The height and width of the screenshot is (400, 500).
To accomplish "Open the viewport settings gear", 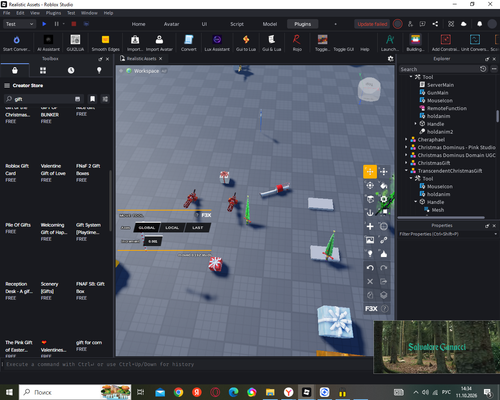I will [390, 59].
